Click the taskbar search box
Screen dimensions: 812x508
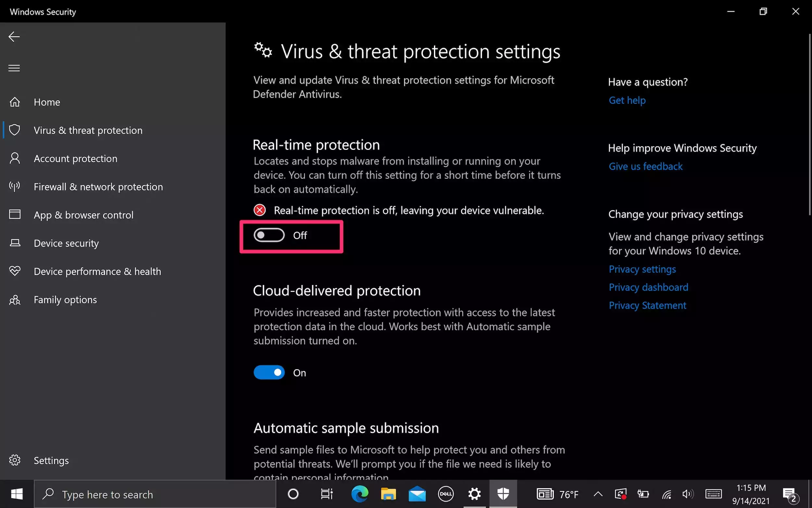(154, 494)
